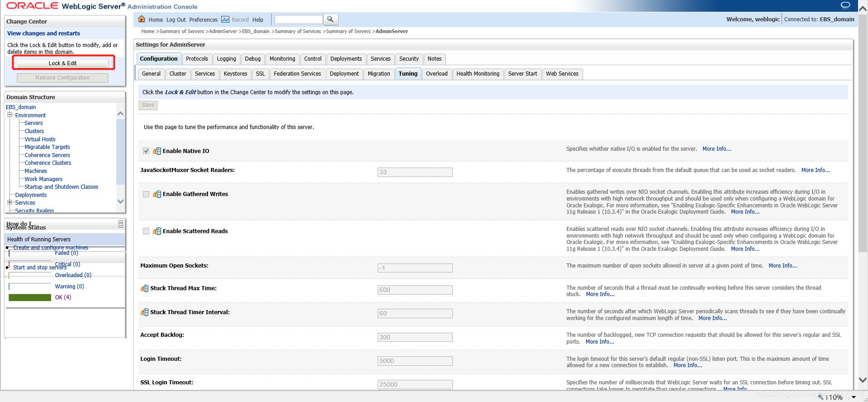Click Start and stop servers link

[40, 268]
